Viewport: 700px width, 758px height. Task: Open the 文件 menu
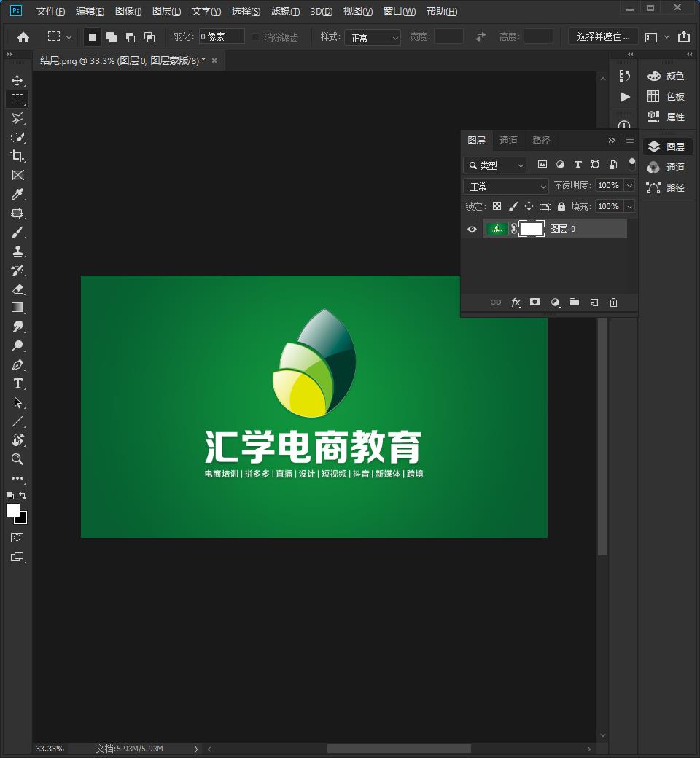point(51,11)
